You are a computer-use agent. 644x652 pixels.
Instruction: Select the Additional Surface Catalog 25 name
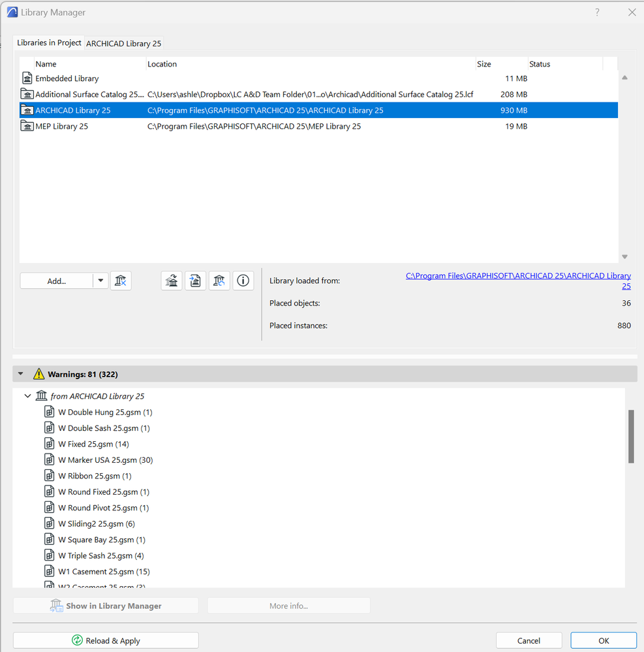[x=89, y=95]
